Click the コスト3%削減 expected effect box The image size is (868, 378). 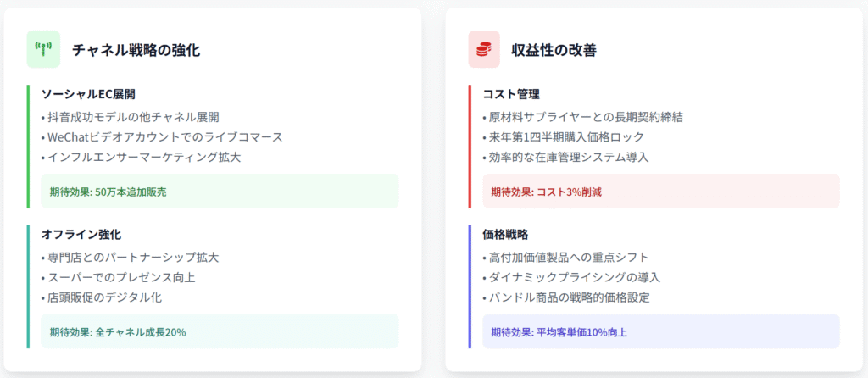point(660,192)
